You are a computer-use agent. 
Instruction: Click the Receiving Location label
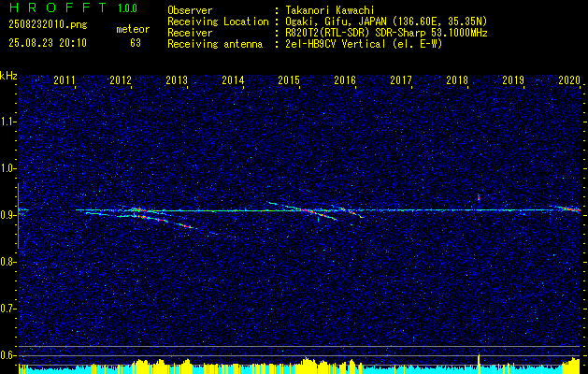(218, 22)
